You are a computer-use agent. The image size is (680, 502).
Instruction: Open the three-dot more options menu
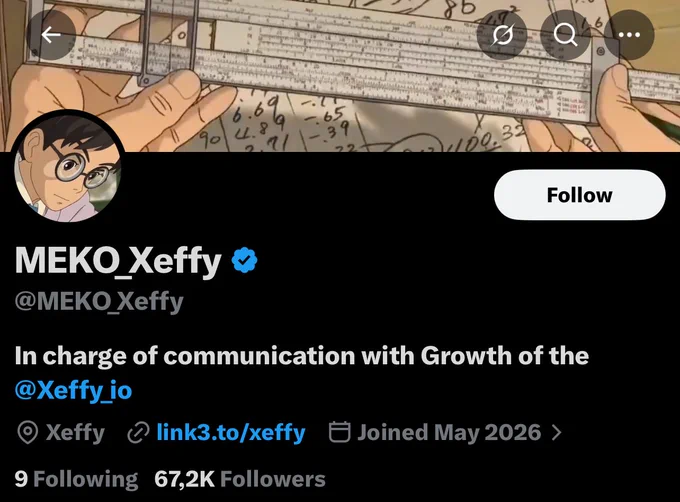(629, 35)
